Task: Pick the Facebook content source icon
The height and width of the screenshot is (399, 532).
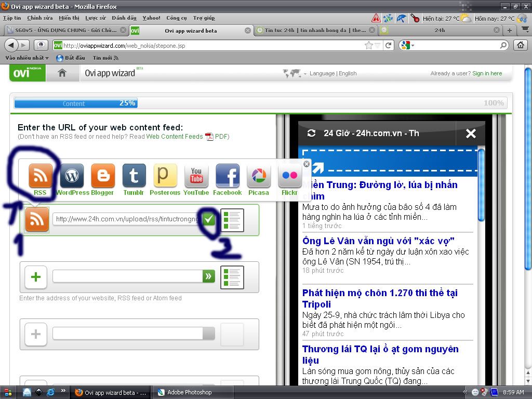Action: coord(228,176)
